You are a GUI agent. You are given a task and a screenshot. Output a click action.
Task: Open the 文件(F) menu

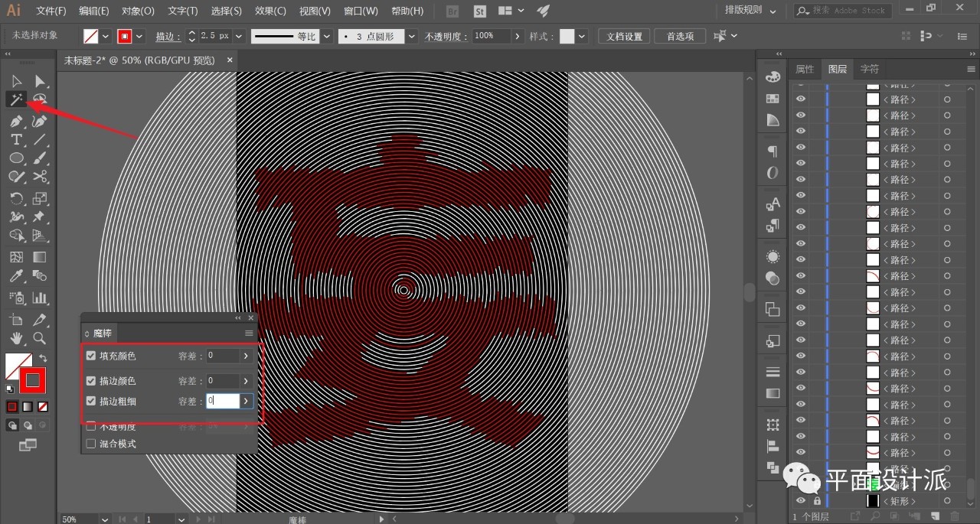51,11
